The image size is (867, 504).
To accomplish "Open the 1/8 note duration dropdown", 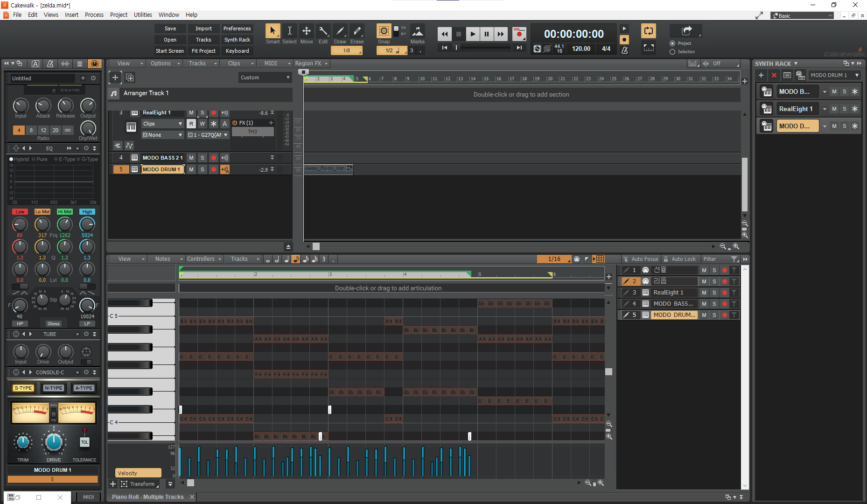I will [346, 50].
